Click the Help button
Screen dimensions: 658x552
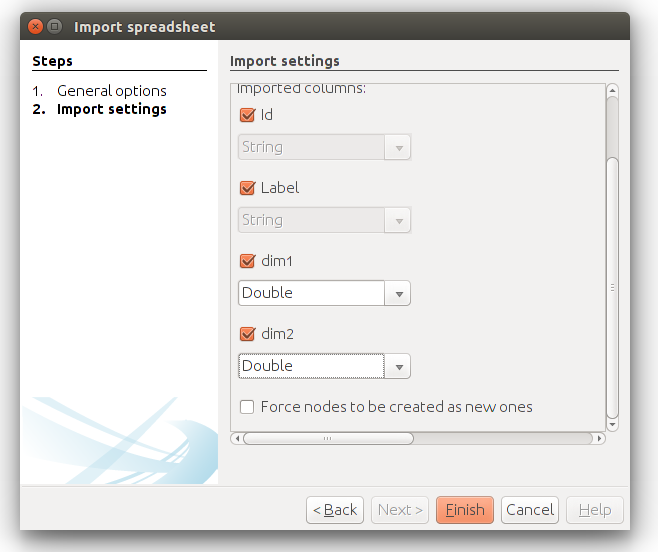click(x=595, y=510)
